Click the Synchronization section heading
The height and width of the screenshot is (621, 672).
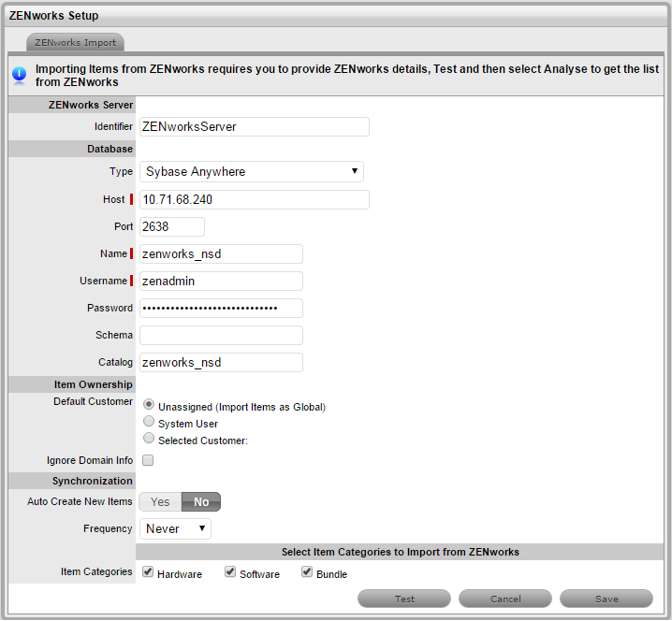[x=92, y=481]
